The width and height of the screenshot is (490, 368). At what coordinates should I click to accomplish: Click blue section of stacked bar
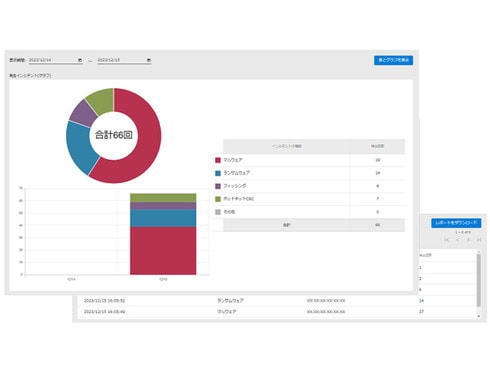click(x=163, y=218)
